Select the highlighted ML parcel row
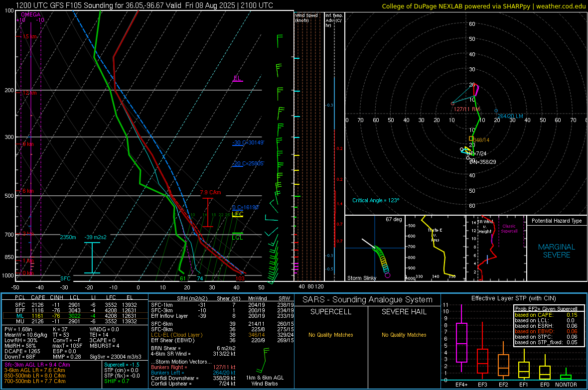The height and width of the screenshot is (390, 588). coord(75,316)
